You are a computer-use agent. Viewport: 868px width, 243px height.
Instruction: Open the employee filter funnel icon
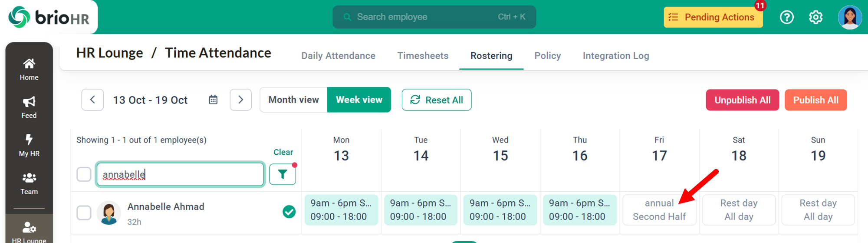(x=283, y=174)
